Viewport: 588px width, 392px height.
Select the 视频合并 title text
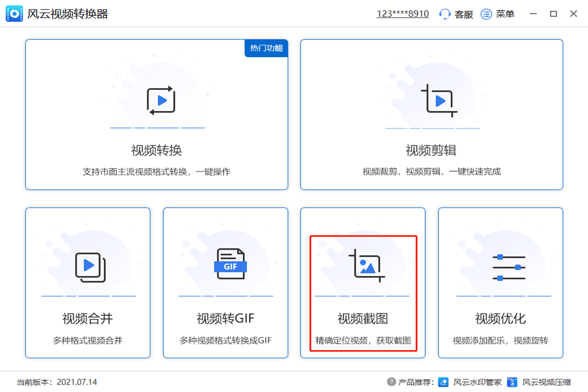(x=87, y=318)
